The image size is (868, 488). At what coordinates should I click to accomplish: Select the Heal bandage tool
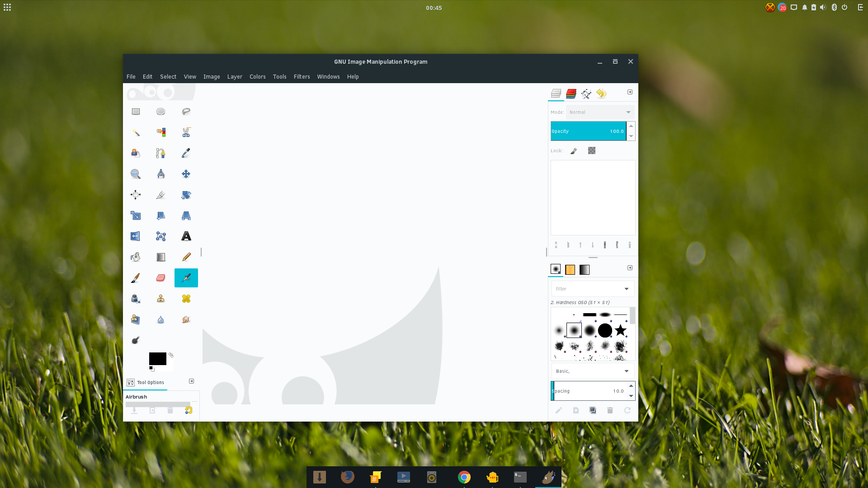point(186,299)
